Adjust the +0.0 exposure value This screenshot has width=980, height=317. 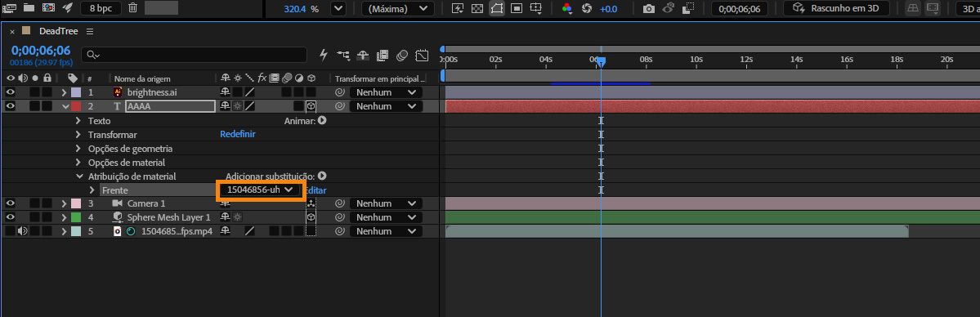(608, 9)
